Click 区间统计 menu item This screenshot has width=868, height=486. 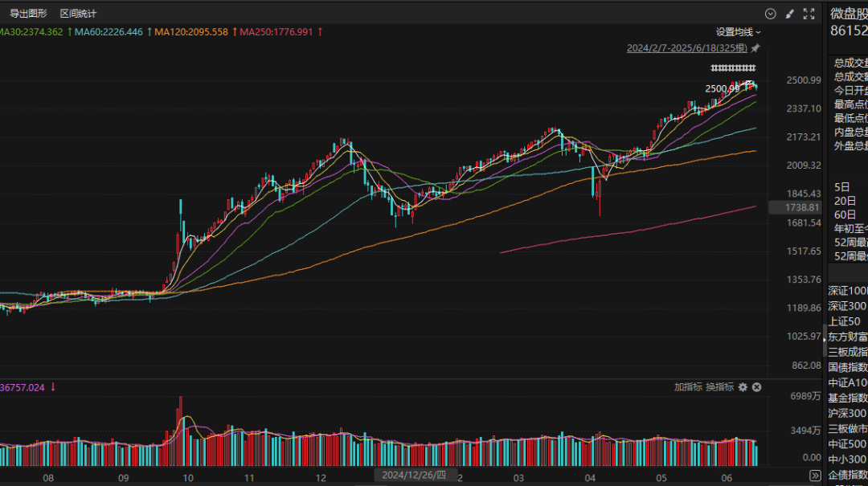[x=78, y=14]
